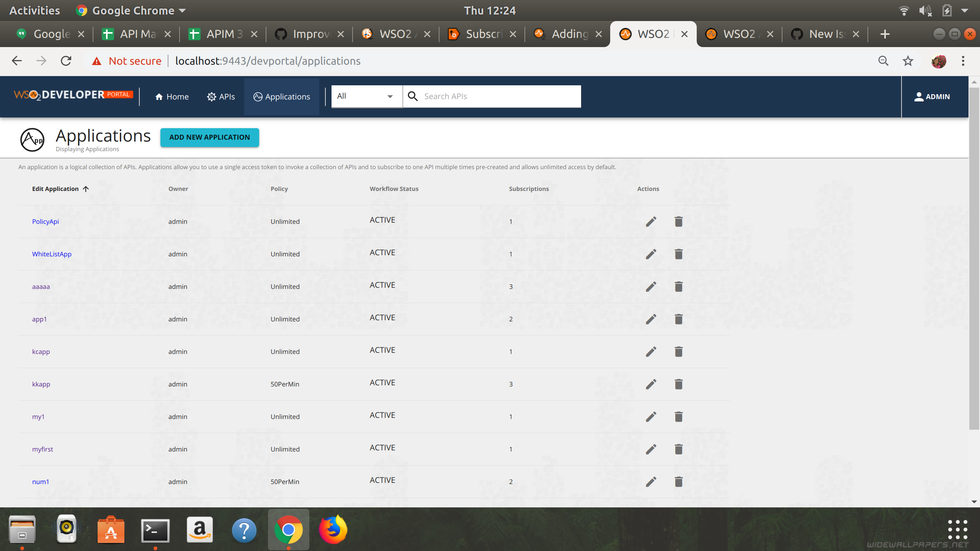Switch to the Applications navigation tab
This screenshot has width=980, height=551.
(281, 96)
